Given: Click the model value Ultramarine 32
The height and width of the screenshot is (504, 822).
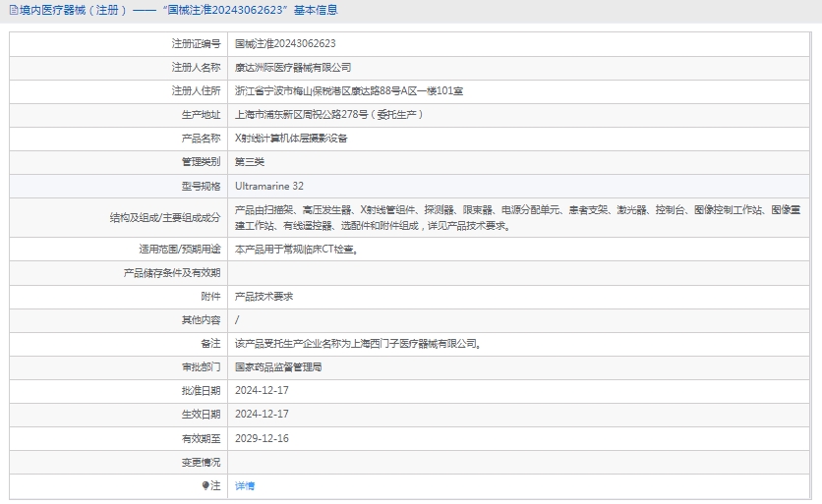Looking at the screenshot, I should [x=269, y=186].
